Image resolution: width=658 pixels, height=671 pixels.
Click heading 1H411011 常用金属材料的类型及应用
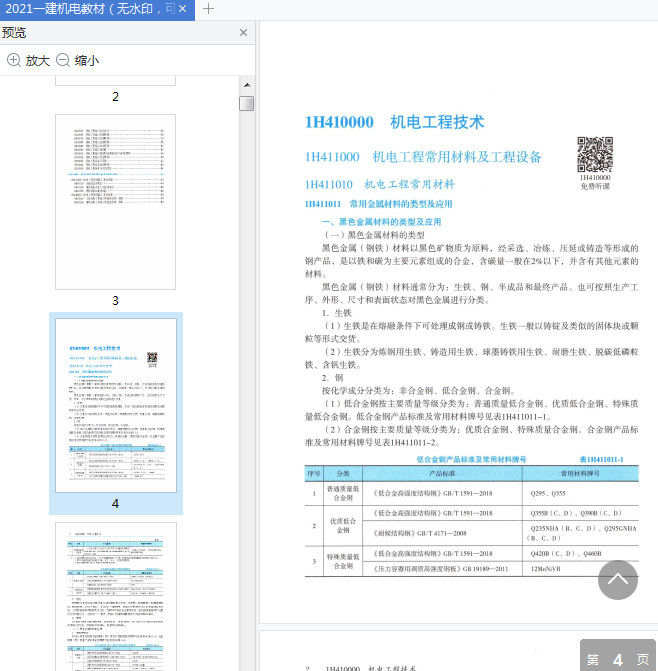pyautogui.click(x=378, y=204)
